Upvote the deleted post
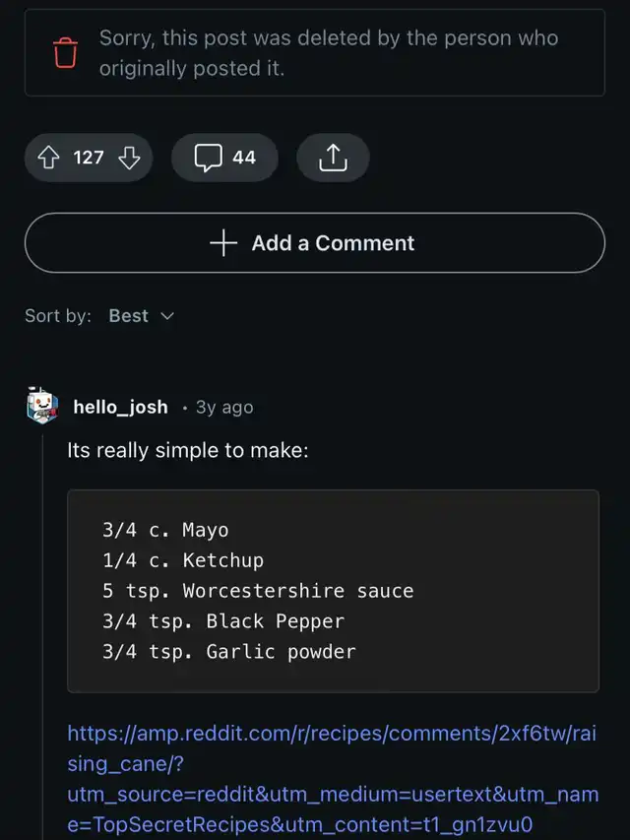This screenshot has height=840, width=630. 48,157
